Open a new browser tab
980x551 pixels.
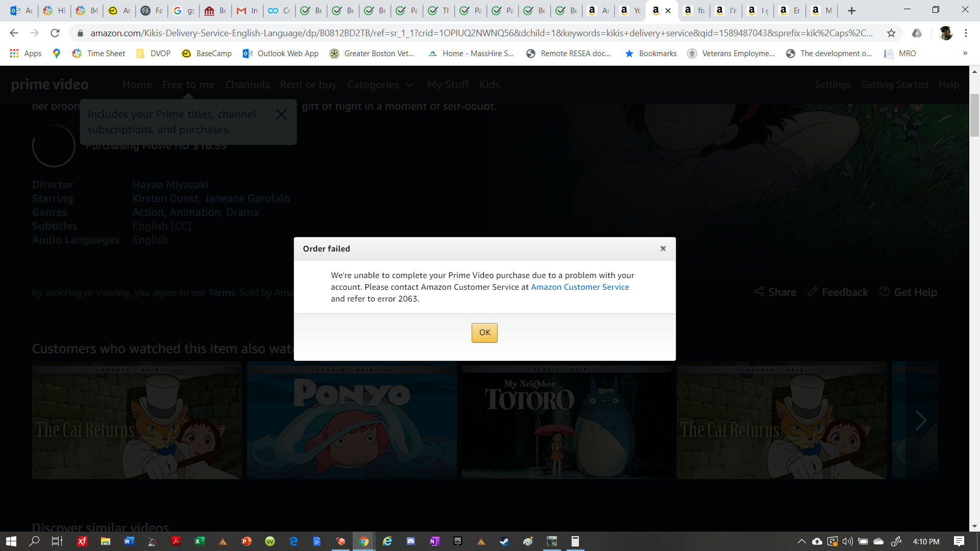[851, 11]
